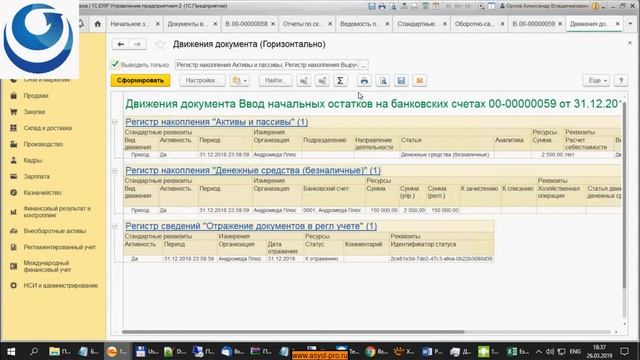Add report to favorites with star icon
640x360 pixels.
click(160, 44)
